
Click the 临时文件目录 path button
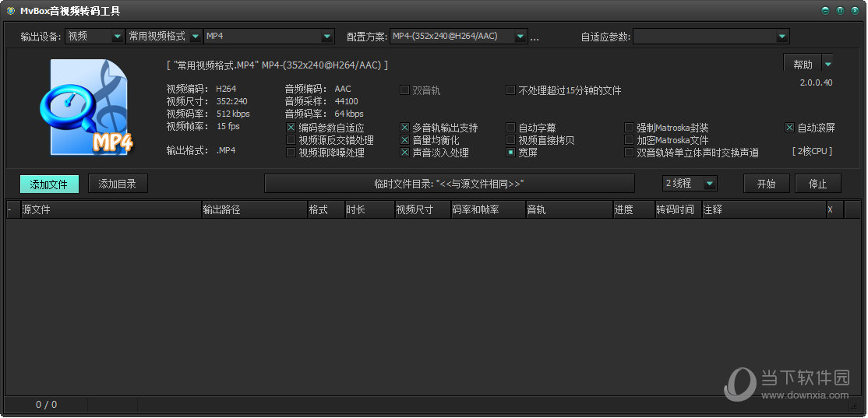[450, 184]
